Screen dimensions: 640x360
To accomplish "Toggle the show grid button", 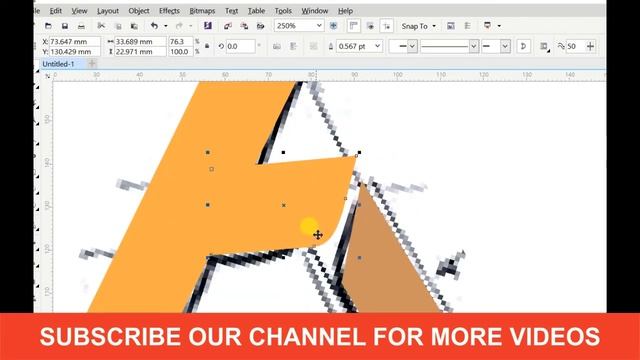I will tap(370, 26).
